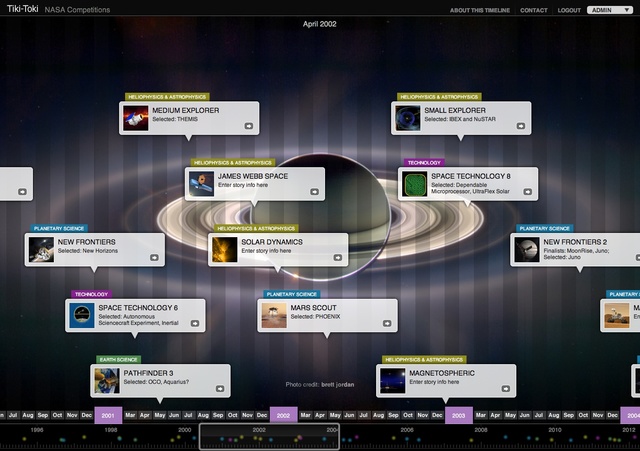Select the Mars Scout story title
Viewport: 640px width, 451px height.
click(x=313, y=307)
